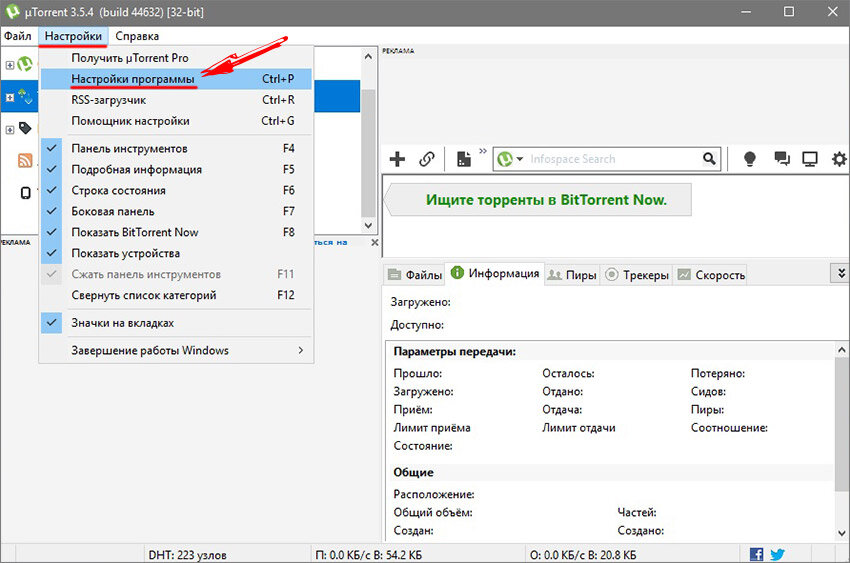
Task: Open the Справка menu
Action: pyautogui.click(x=137, y=36)
